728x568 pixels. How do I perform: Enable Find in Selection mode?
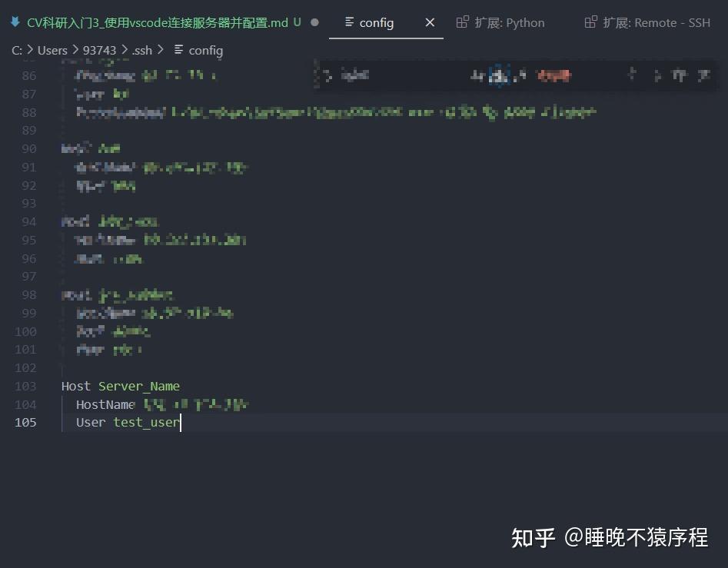pyautogui.click(x=680, y=75)
